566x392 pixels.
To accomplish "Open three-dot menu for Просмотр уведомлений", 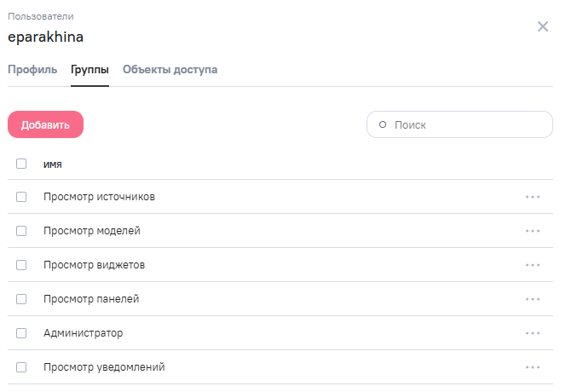I will (x=533, y=367).
